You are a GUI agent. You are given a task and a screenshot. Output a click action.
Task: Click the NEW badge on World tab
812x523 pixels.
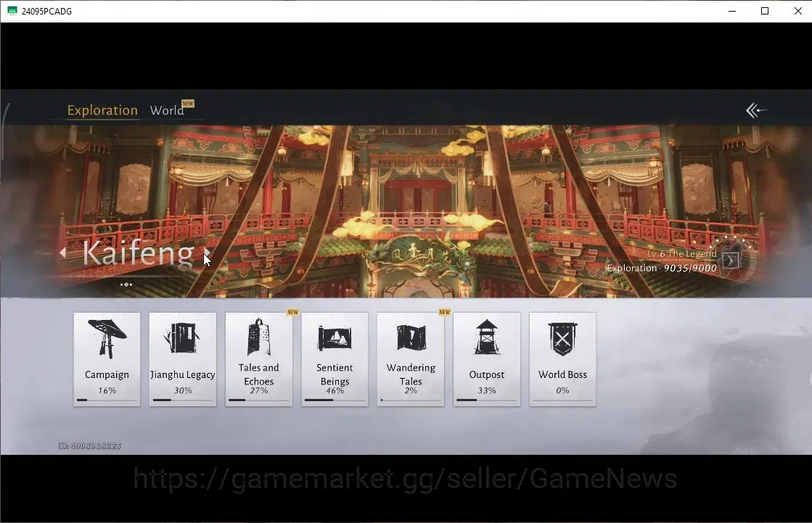click(x=188, y=104)
